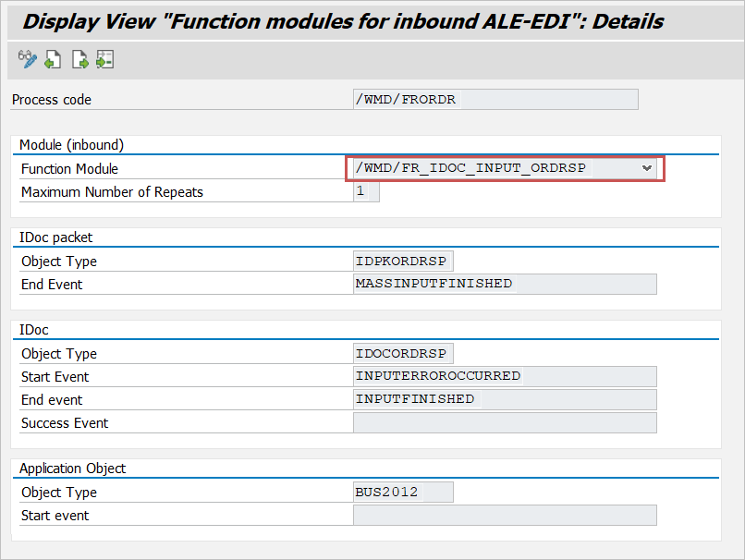
Task: Click the IDOCORDRSP Object Type field
Action: click(403, 354)
